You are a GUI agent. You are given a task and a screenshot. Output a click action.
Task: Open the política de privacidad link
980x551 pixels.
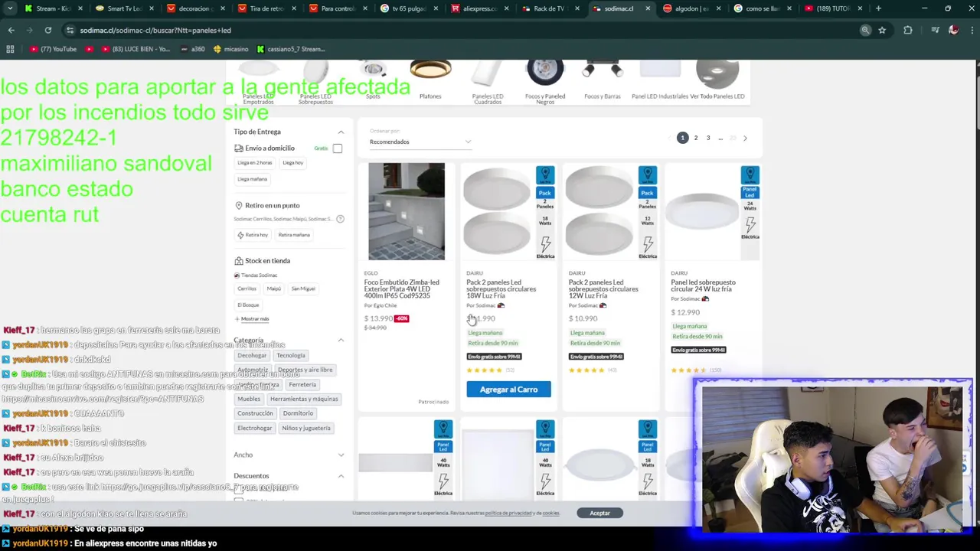tap(508, 513)
